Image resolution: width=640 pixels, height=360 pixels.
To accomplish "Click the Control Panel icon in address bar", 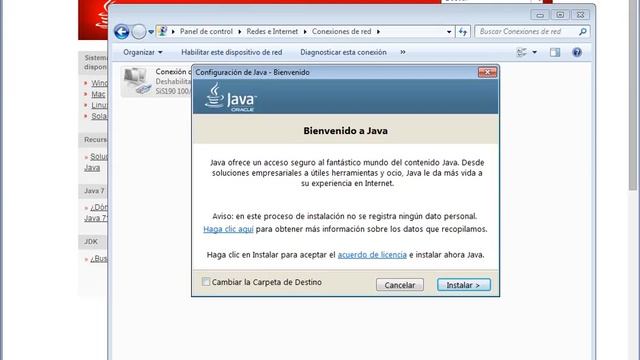I will [x=162, y=31].
